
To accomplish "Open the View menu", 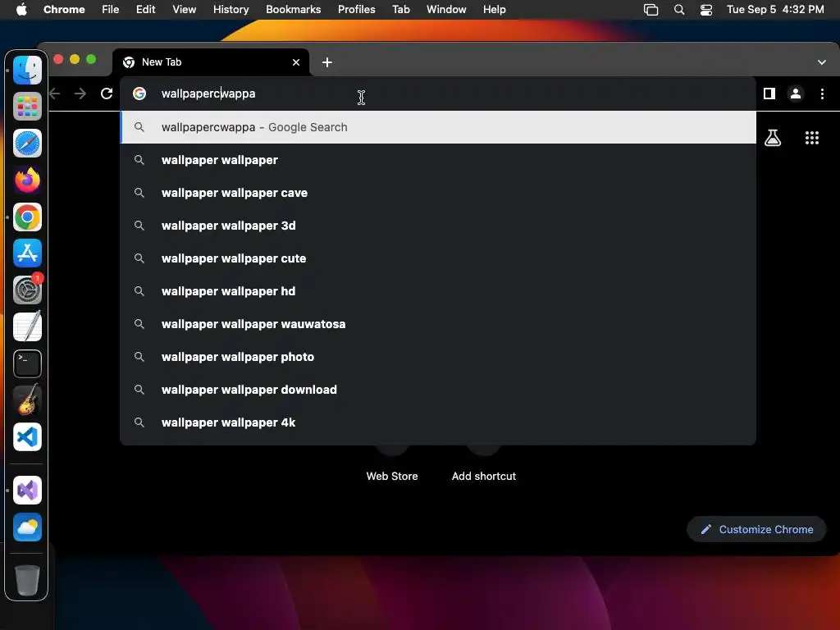I will tap(184, 10).
